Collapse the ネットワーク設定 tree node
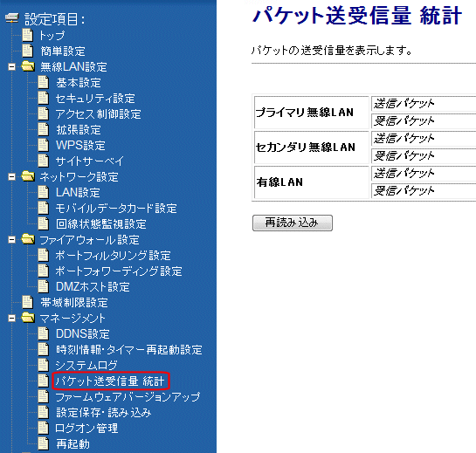The width and height of the screenshot is (476, 453). click(x=12, y=176)
